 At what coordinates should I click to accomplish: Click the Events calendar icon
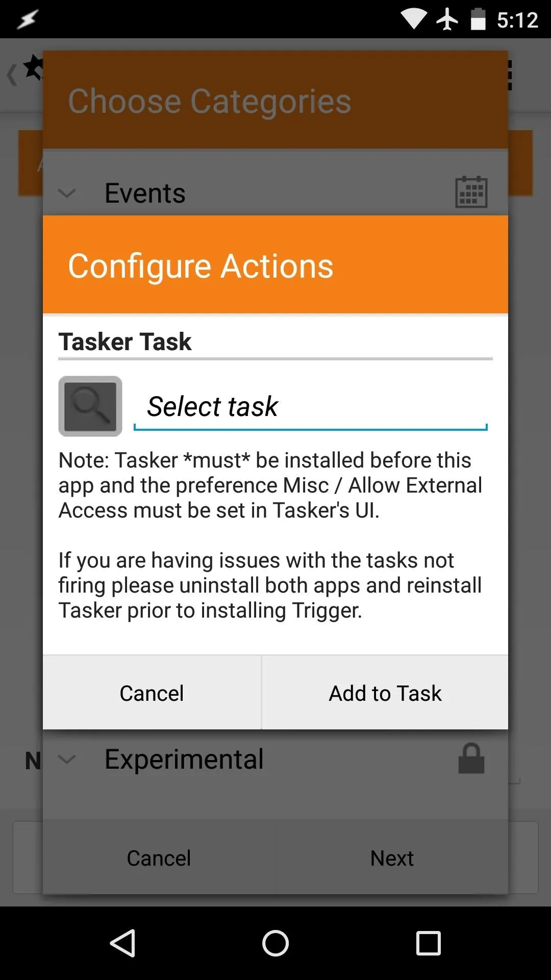pyautogui.click(x=471, y=192)
